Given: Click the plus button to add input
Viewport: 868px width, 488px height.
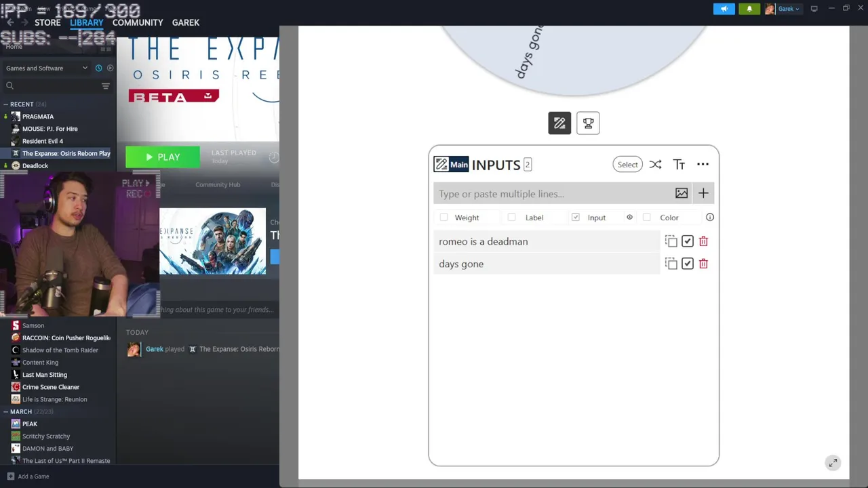Looking at the screenshot, I should (703, 194).
